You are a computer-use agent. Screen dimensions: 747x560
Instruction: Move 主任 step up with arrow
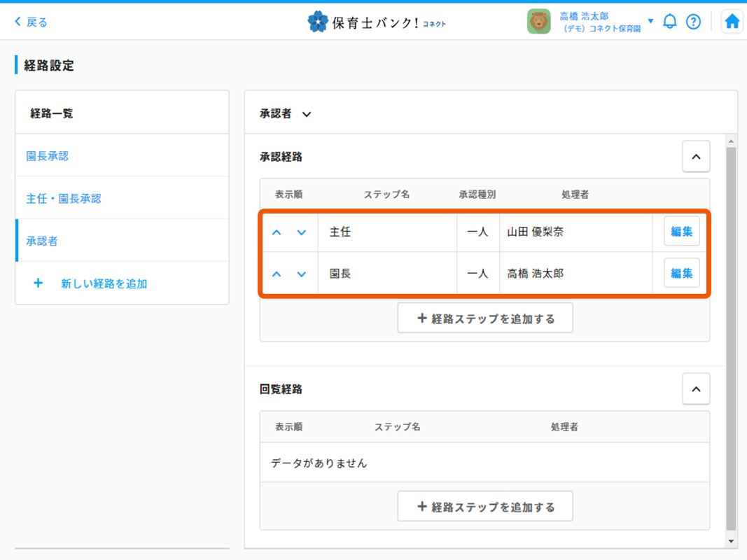coord(277,232)
